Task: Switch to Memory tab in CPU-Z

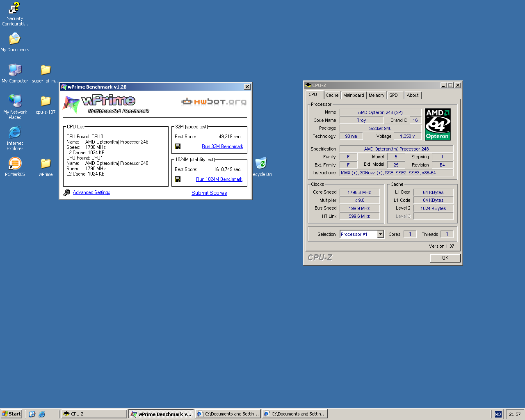Action: [x=377, y=95]
